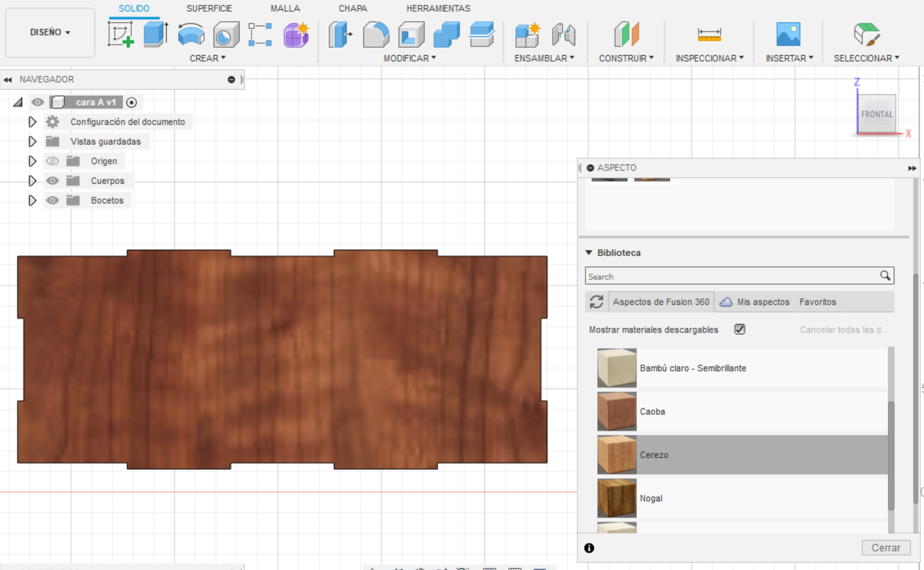The image size is (924, 570).
Task: Select the Press Pull tool
Action: [x=340, y=34]
